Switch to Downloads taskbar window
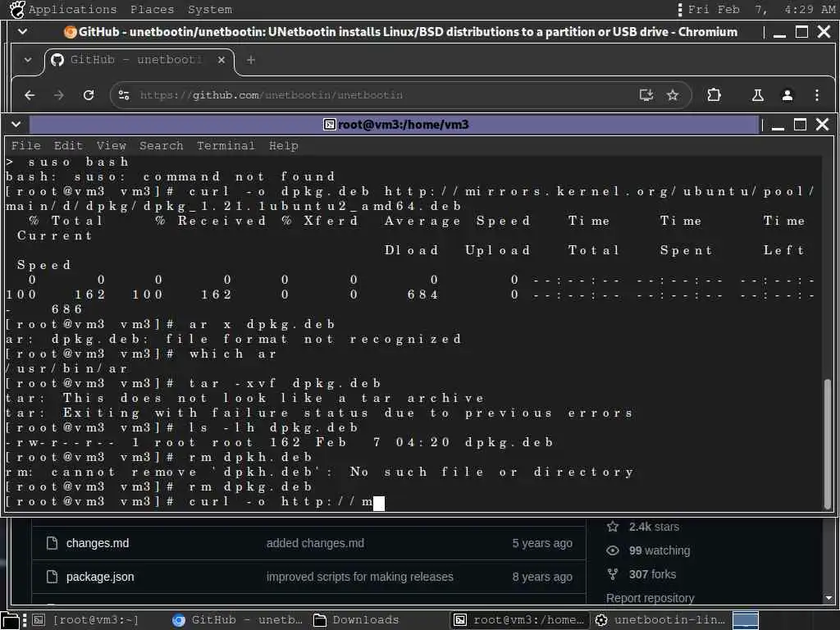The width and height of the screenshot is (840, 630). [x=357, y=620]
